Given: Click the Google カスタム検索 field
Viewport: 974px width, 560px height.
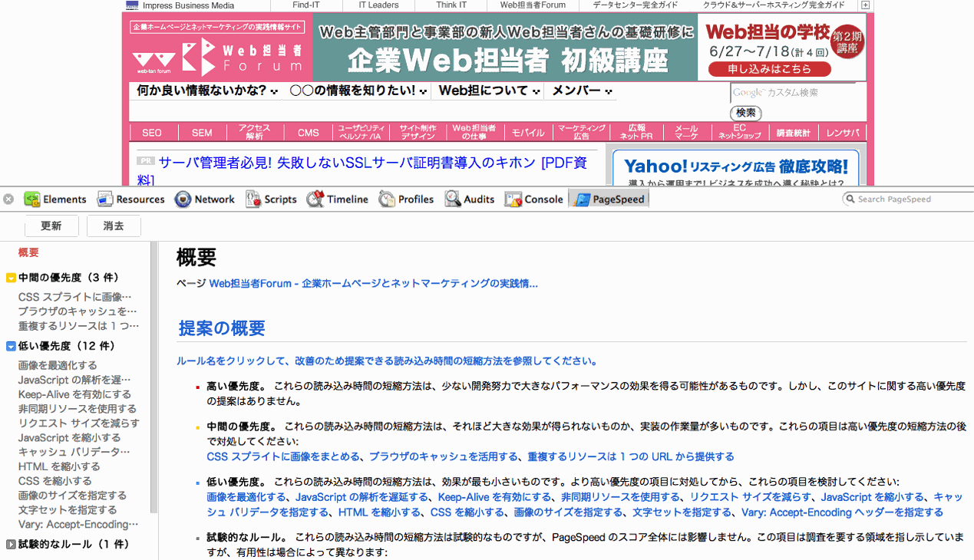Looking at the screenshot, I should click(x=792, y=93).
